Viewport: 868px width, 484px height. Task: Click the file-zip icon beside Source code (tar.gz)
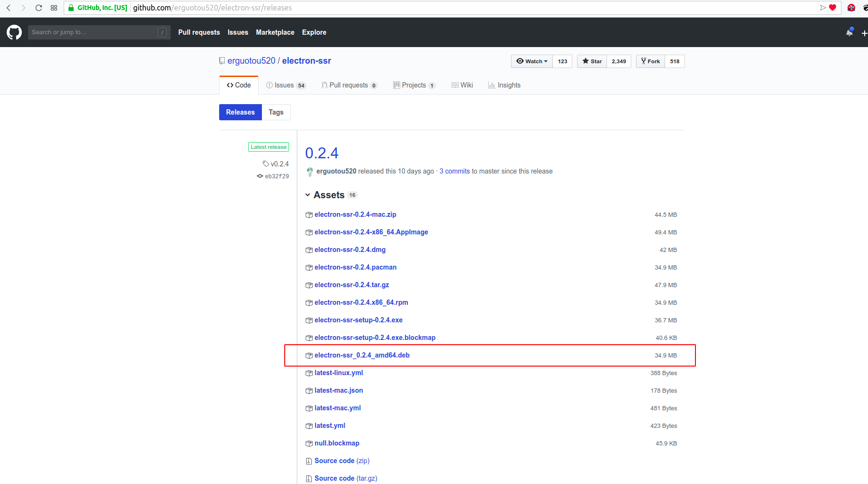[x=309, y=479]
